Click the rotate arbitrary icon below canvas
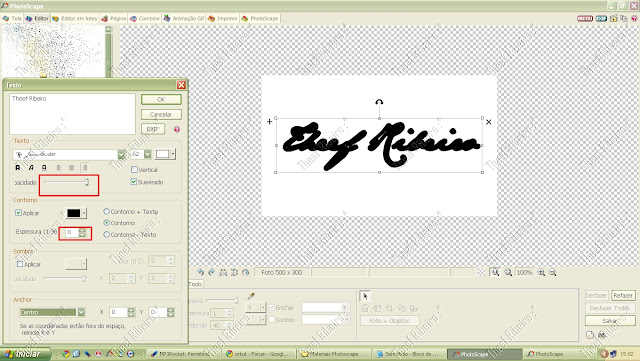Screen dimensions: 640x361 pyautogui.click(x=246, y=272)
